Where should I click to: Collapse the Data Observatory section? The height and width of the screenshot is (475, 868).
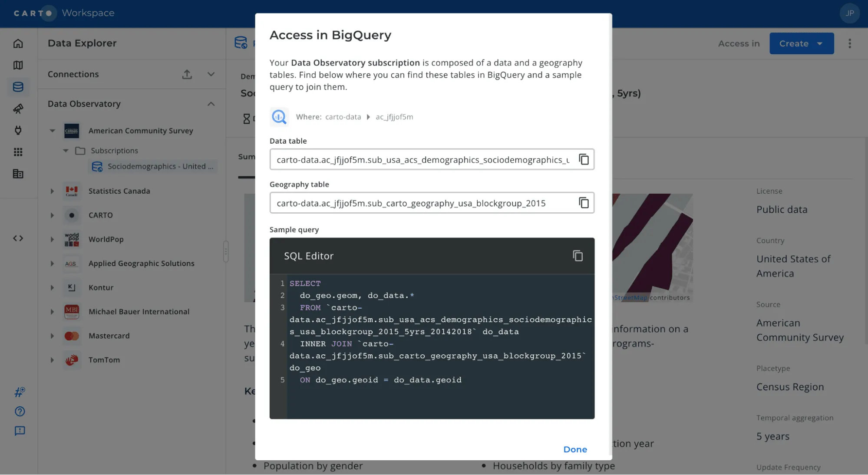(x=211, y=104)
